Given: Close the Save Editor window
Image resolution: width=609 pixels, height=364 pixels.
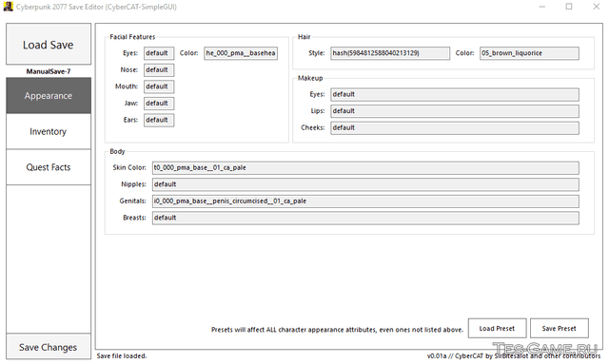Looking at the screenshot, I should point(597,7).
